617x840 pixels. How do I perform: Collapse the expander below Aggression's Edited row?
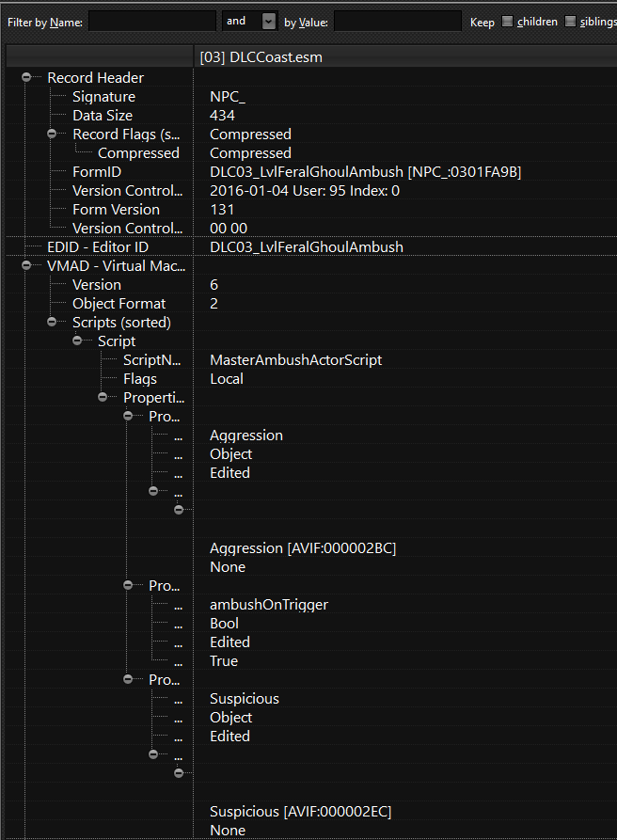[153, 491]
